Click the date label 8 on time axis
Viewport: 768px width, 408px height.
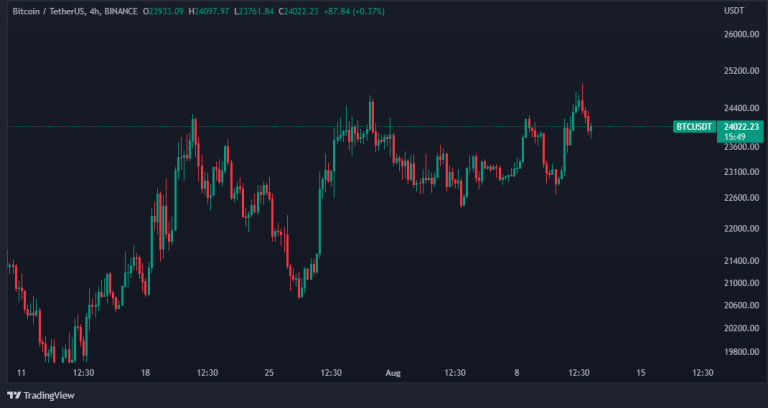[x=517, y=373]
